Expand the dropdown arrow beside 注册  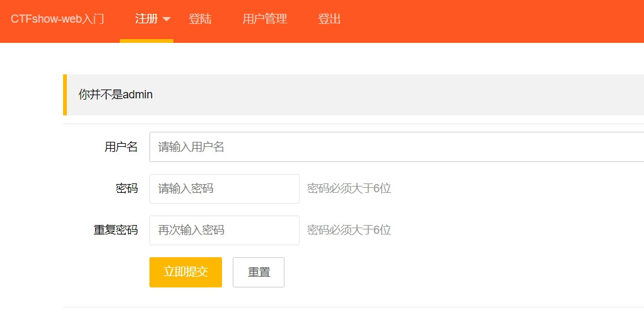pos(167,20)
